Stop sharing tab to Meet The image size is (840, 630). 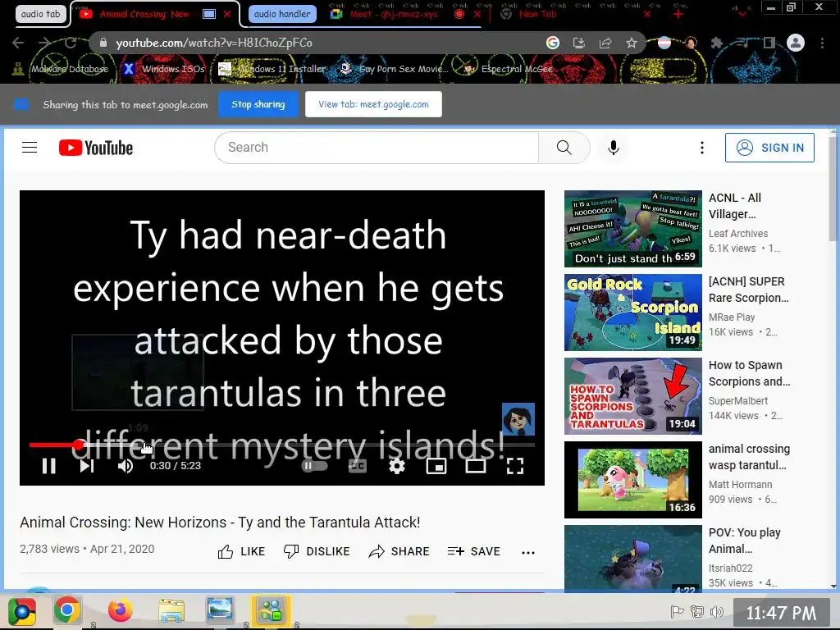point(258,104)
